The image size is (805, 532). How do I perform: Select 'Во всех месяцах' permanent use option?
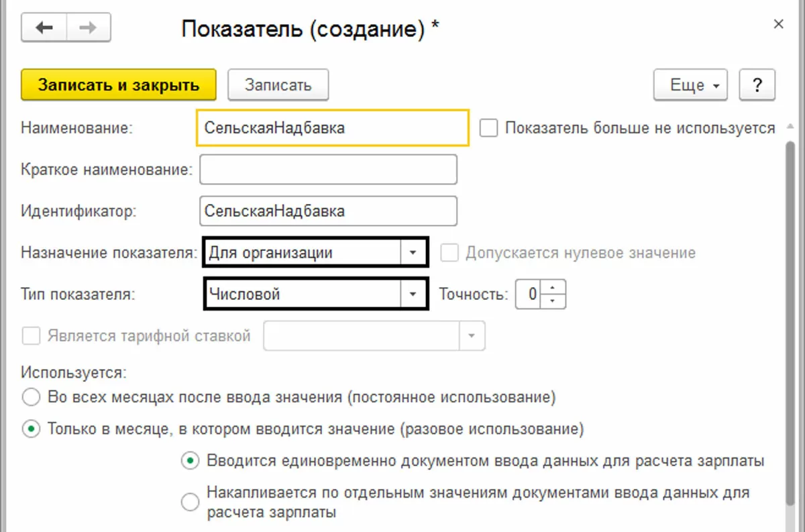coord(31,397)
